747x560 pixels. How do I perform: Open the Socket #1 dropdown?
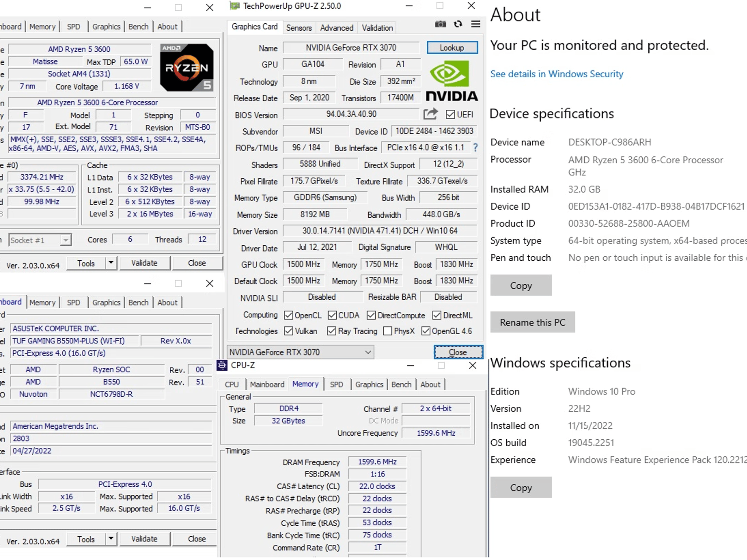click(40, 240)
